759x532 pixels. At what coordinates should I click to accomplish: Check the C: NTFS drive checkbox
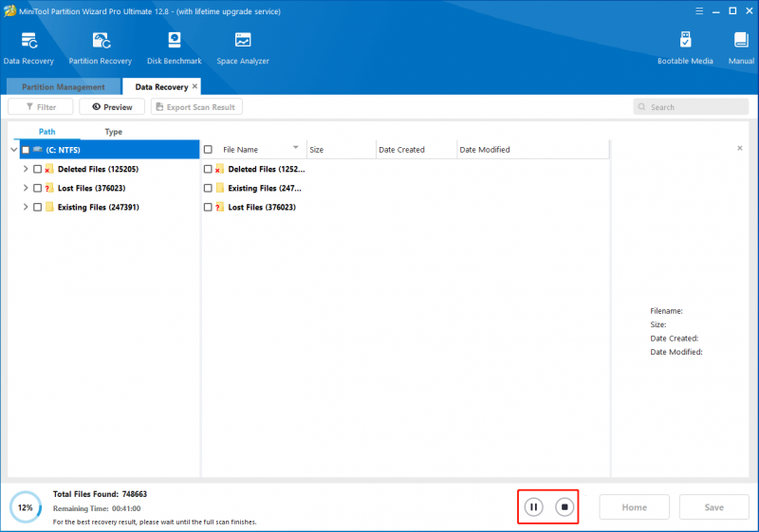[x=26, y=150]
